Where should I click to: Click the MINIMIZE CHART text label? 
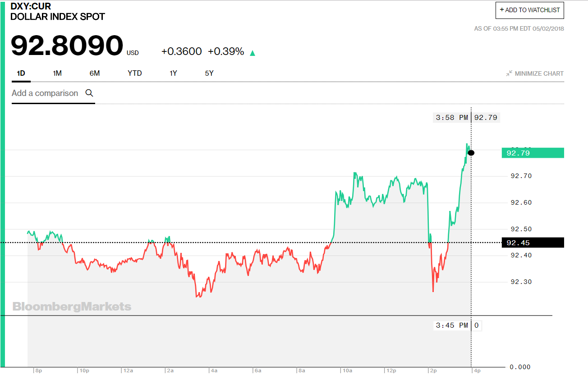pyautogui.click(x=539, y=73)
